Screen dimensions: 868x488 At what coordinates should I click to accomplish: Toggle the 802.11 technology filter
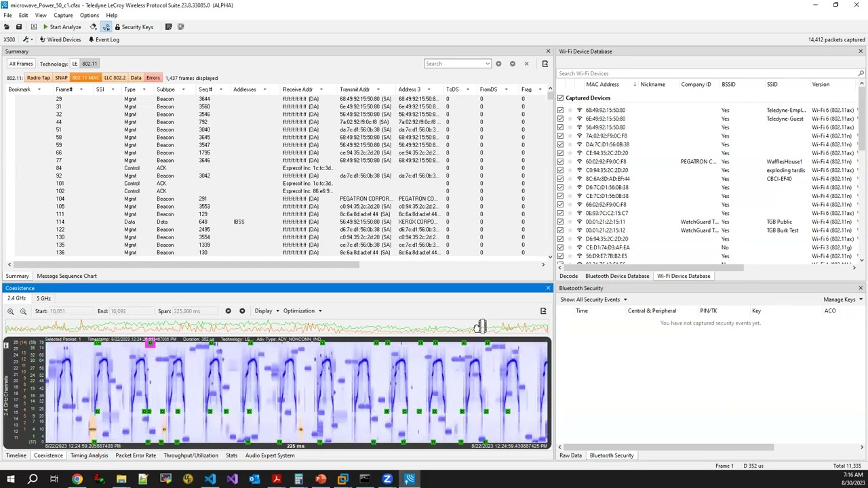(90, 64)
